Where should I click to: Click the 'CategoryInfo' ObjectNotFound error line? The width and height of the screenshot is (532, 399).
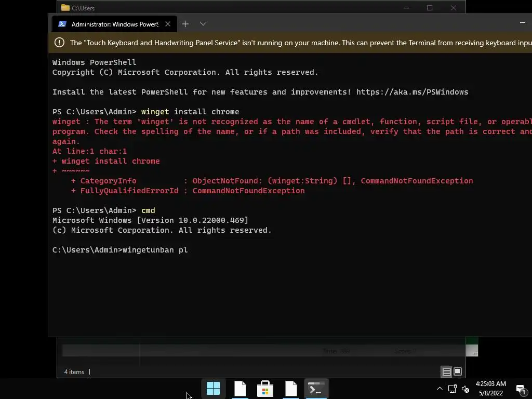point(272,181)
